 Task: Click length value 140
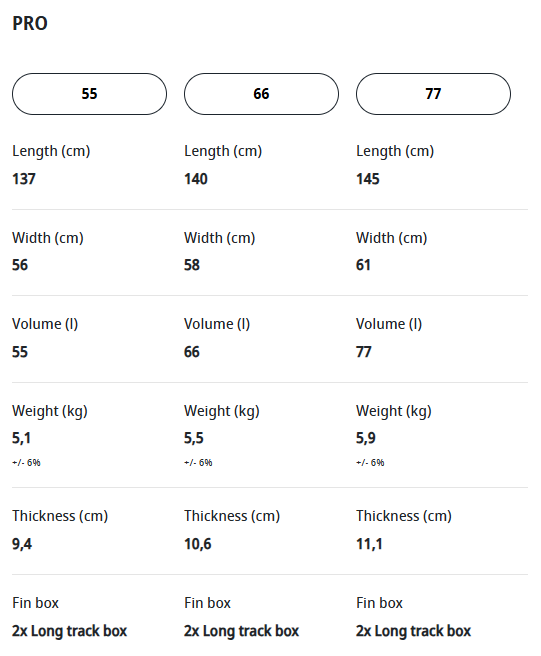[196, 179]
